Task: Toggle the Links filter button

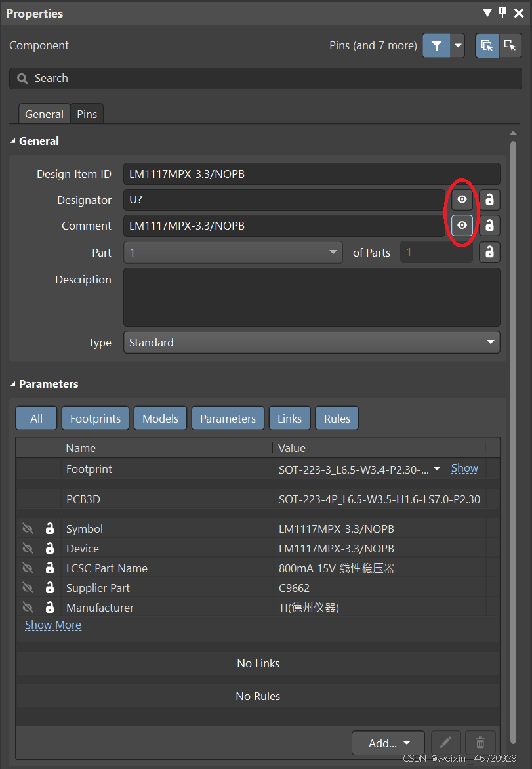Action: tap(290, 419)
